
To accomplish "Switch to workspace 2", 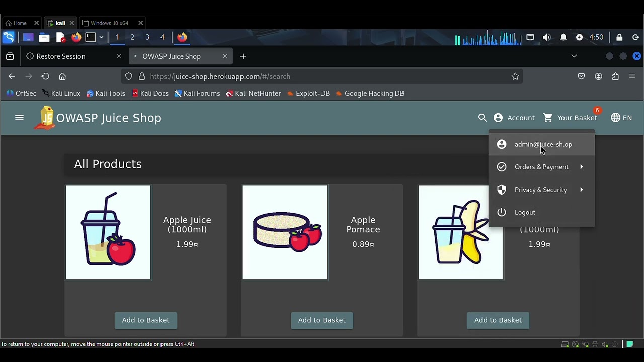I will point(132,37).
